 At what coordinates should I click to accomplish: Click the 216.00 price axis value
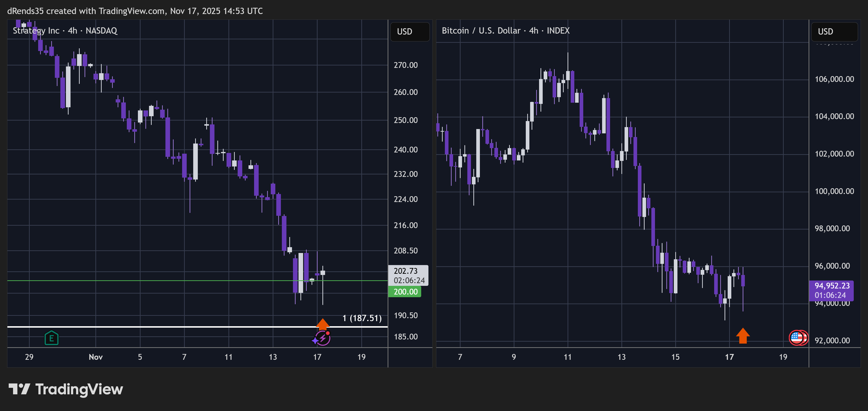point(406,225)
